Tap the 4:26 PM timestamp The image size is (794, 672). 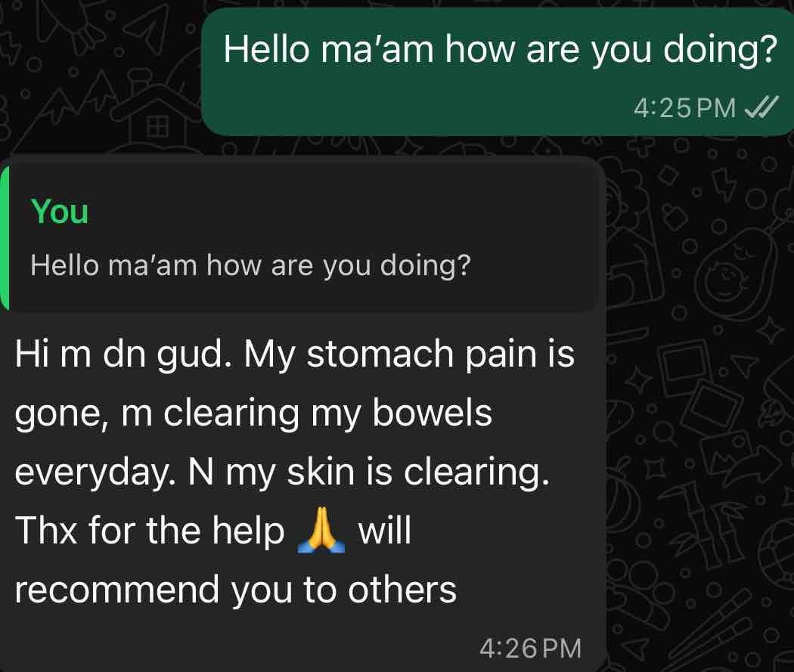click(530, 649)
